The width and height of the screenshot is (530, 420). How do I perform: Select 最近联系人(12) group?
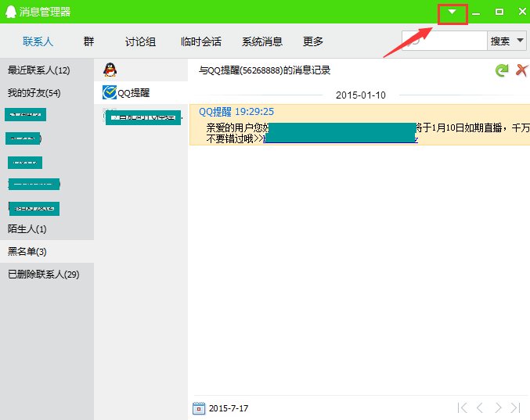coord(47,70)
